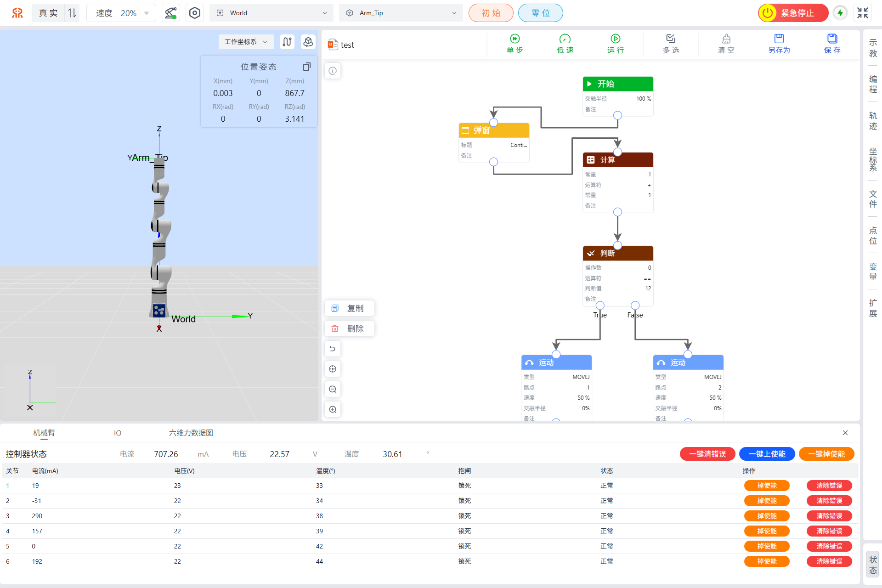Click the zoom in magnifier on canvas
882x588 pixels.
coord(333,409)
